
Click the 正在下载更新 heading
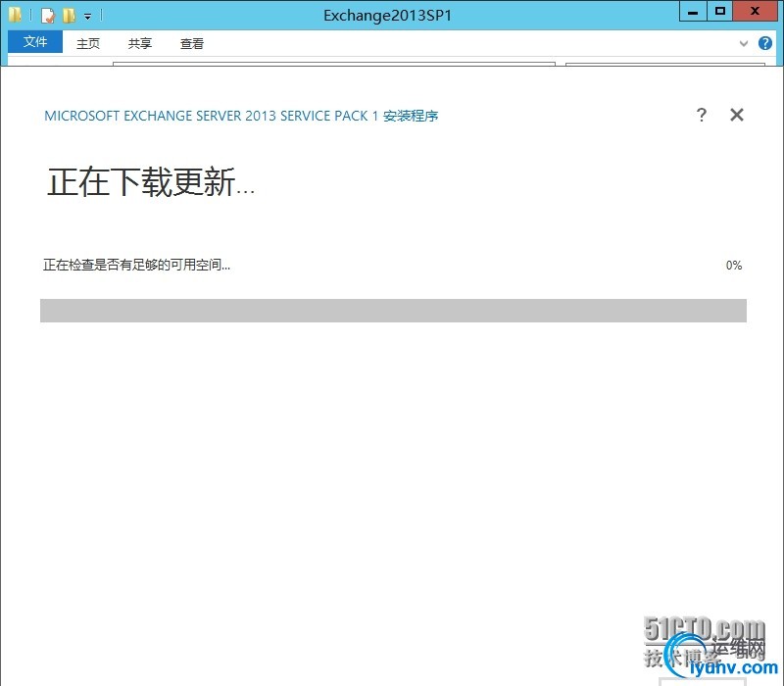coord(151,181)
